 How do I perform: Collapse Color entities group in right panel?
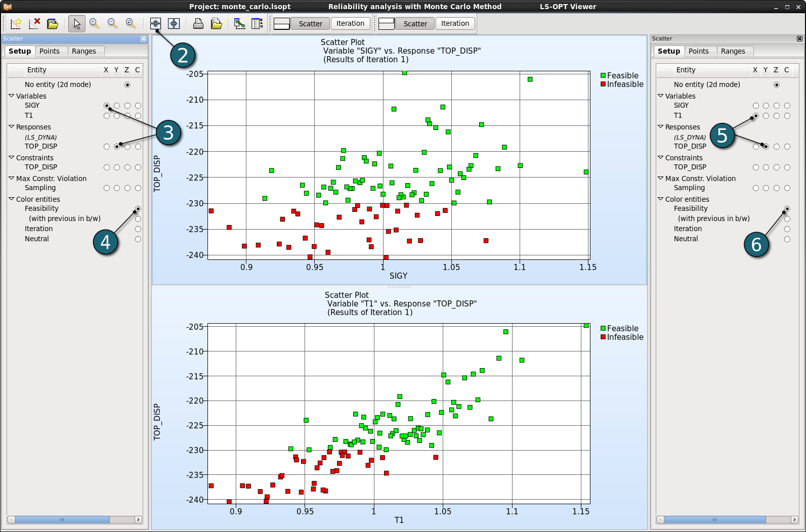tap(660, 199)
